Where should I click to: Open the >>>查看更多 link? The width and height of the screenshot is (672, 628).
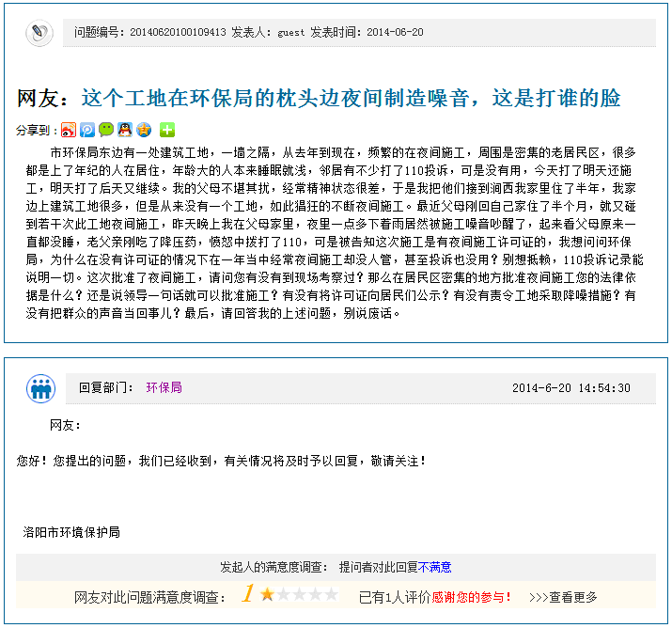pos(563,597)
